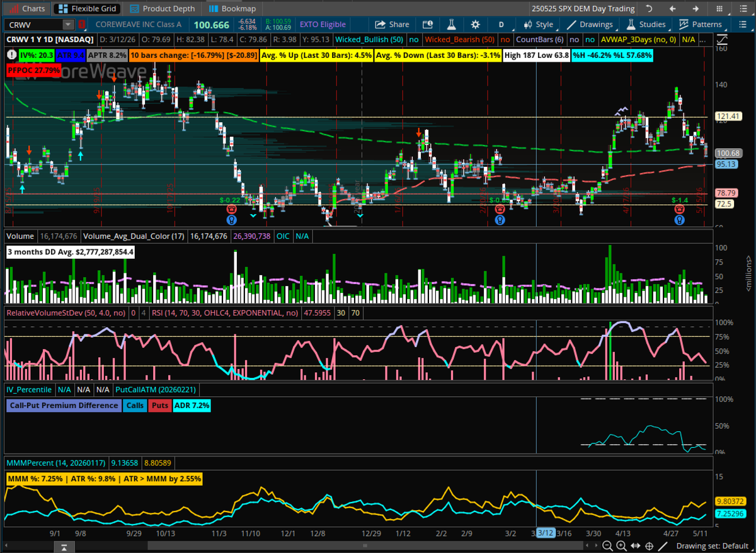Image resolution: width=756 pixels, height=553 pixels.
Task: Switch to the Charts tab
Action: pos(28,9)
